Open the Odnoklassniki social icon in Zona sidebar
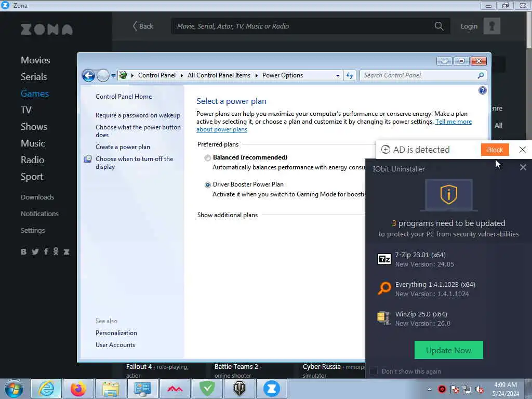The image size is (532, 399). click(x=56, y=251)
